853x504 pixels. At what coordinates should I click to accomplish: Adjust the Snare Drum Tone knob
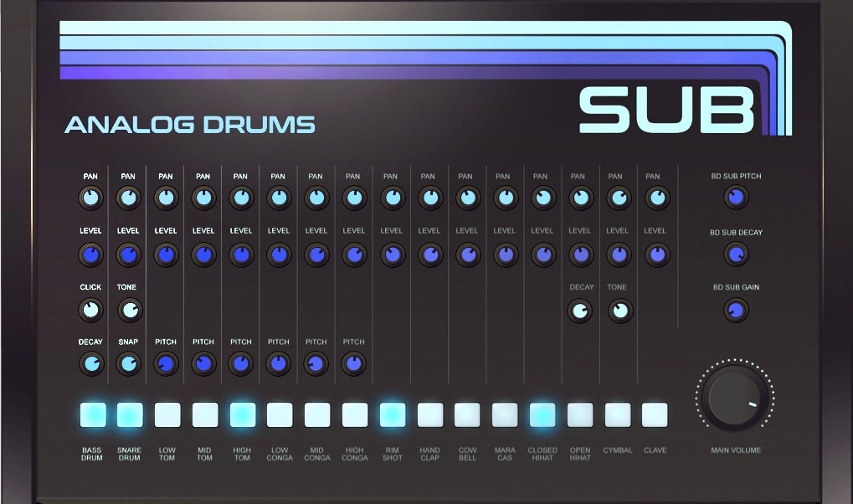coord(128,310)
